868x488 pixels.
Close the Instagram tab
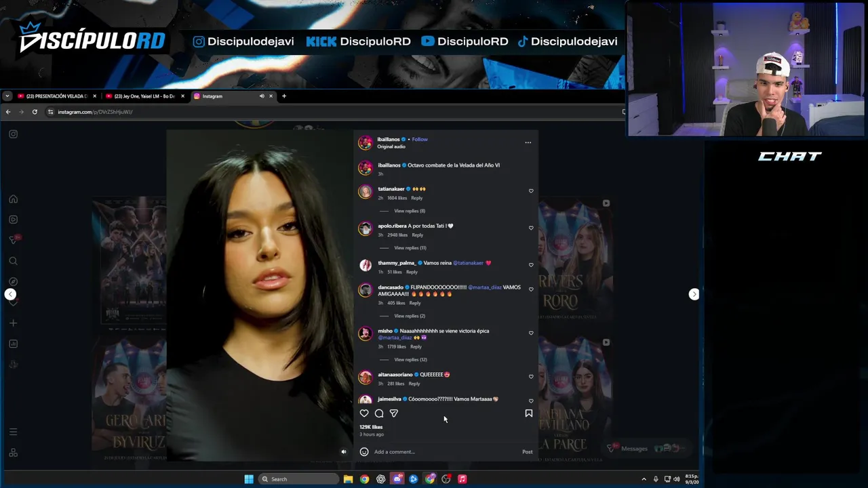pyautogui.click(x=271, y=96)
